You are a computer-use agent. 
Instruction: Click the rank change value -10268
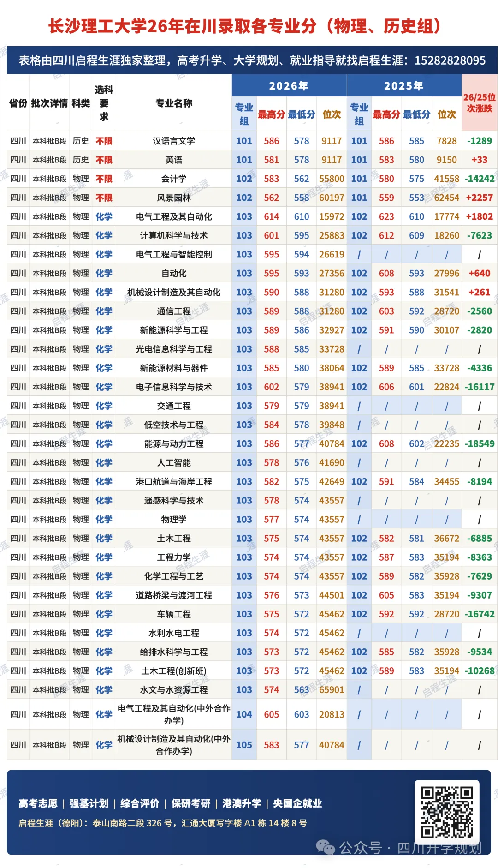click(x=480, y=670)
